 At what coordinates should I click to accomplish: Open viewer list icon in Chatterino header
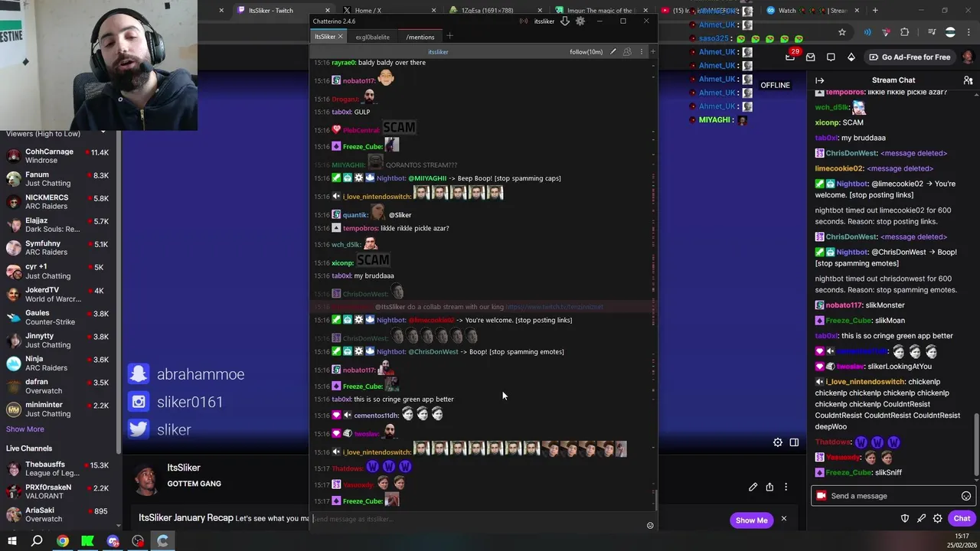(x=627, y=52)
